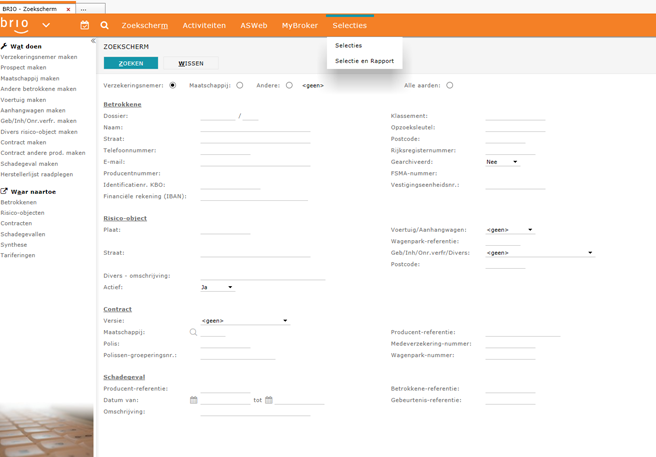Screen dimensions: 656x457
Task: Click the magnifier search icon in top bar
Action: [105, 25]
